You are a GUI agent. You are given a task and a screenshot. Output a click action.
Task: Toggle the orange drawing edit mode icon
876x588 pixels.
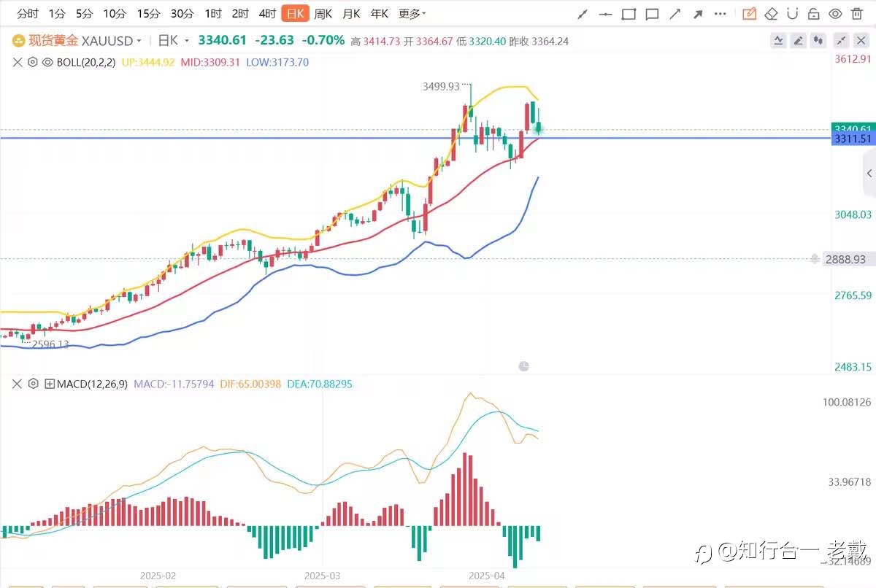[749, 14]
